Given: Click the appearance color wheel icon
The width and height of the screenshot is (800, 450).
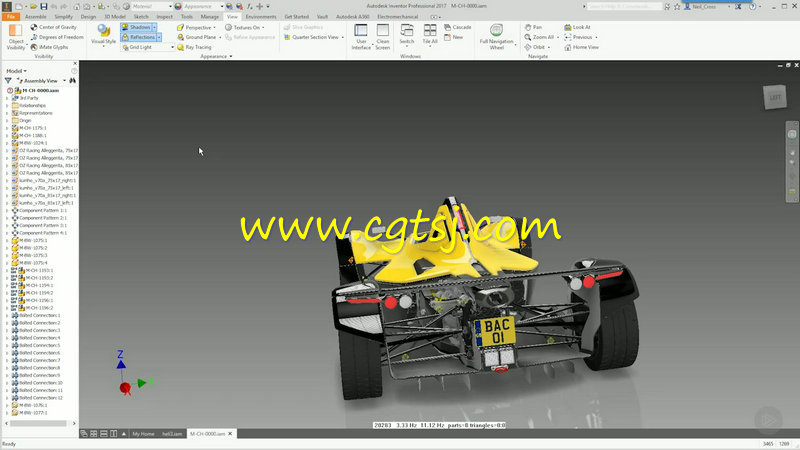Looking at the screenshot, I should (178, 6).
